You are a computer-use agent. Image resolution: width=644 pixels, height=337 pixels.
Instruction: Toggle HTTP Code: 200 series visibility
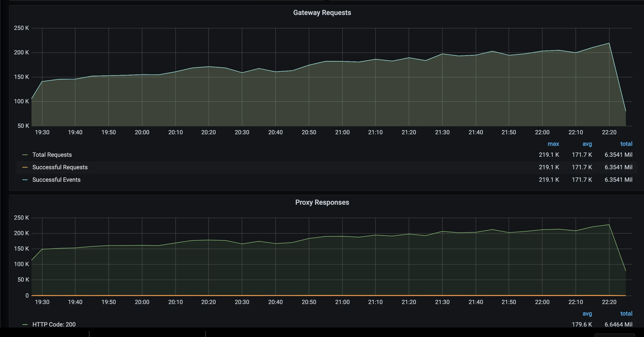pyautogui.click(x=54, y=324)
